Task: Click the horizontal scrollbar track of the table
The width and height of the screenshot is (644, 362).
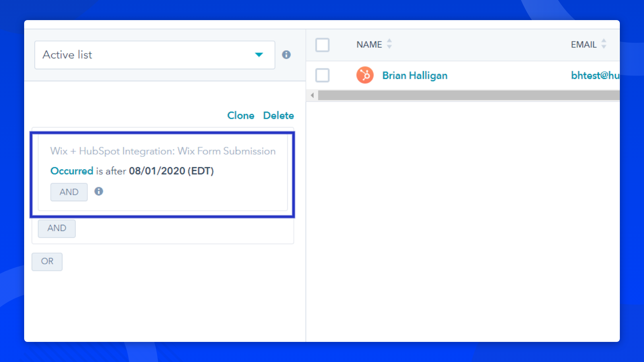Action: pyautogui.click(x=469, y=95)
